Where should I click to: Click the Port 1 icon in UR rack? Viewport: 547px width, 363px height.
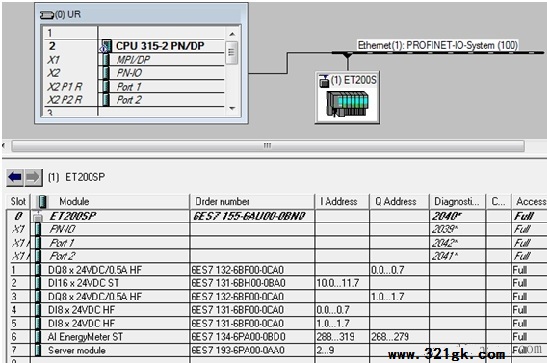[106, 86]
